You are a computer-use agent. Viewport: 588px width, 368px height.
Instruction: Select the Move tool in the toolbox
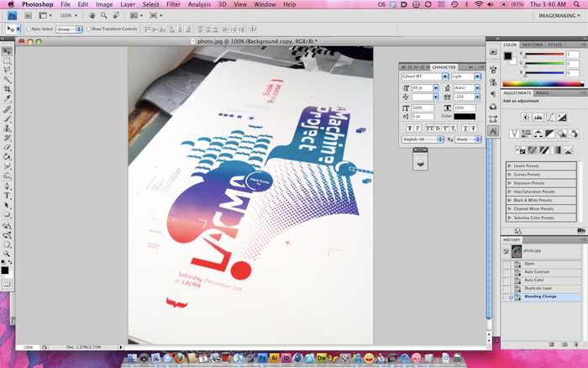tap(7, 51)
